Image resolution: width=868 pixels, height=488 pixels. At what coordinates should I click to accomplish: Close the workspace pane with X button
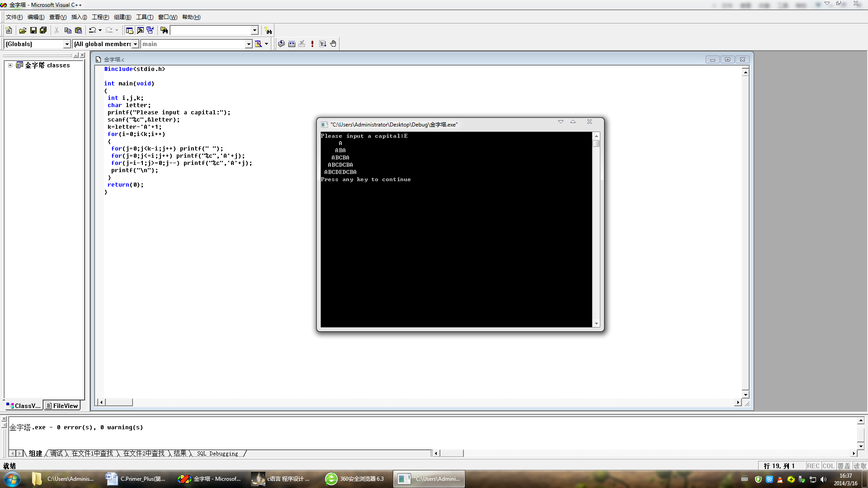click(82, 55)
